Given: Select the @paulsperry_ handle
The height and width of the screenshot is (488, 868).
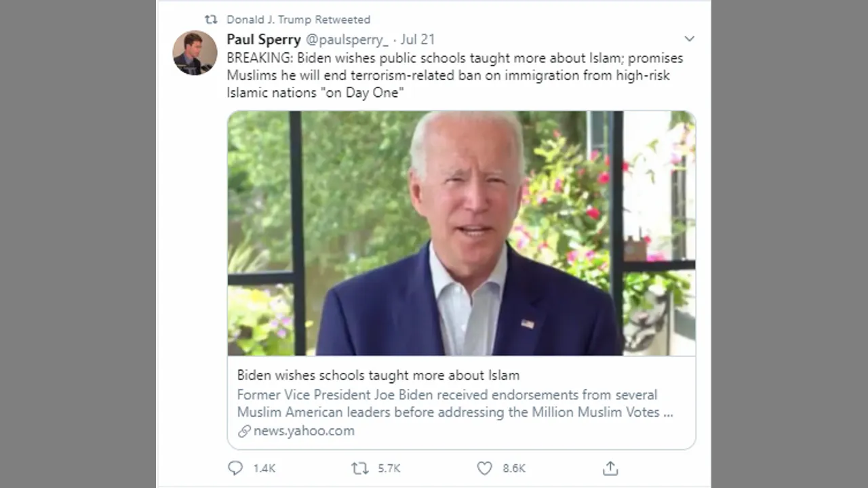Looking at the screenshot, I should (x=347, y=39).
